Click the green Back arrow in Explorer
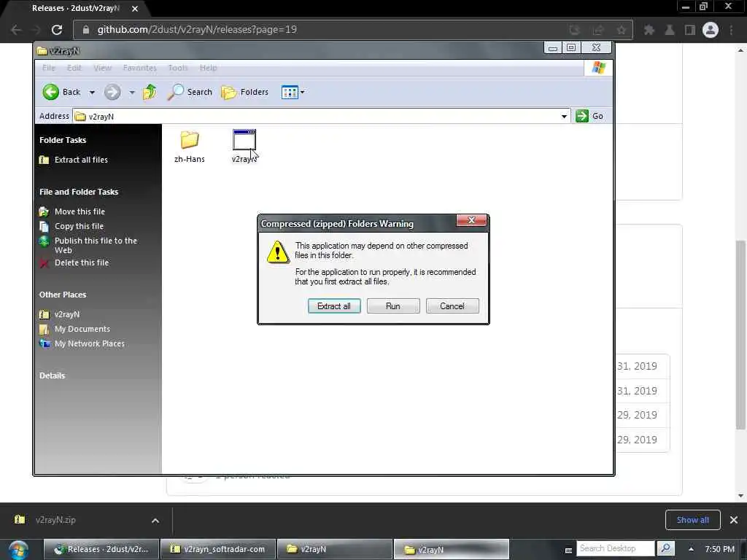Viewport: 747px width, 560px height. 51,92
